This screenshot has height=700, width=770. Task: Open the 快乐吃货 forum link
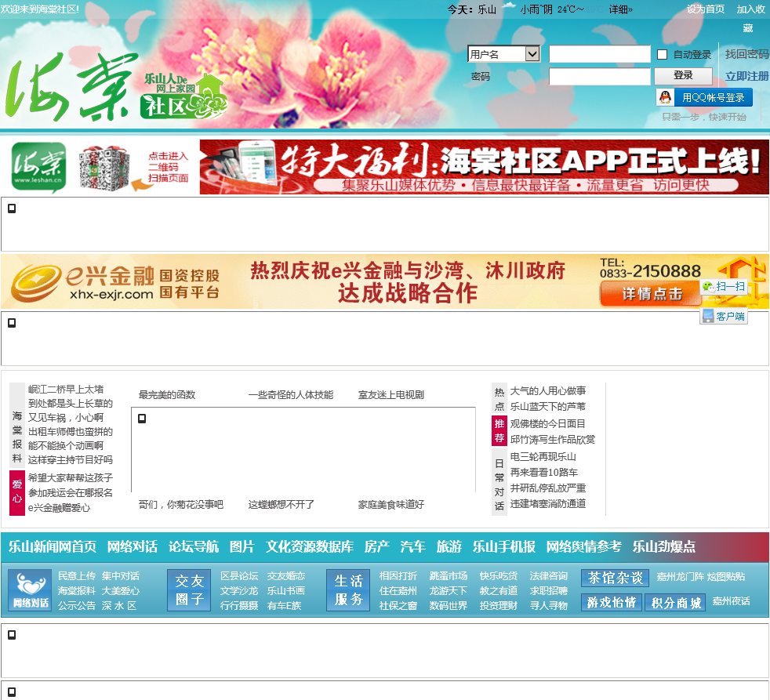pyautogui.click(x=499, y=576)
